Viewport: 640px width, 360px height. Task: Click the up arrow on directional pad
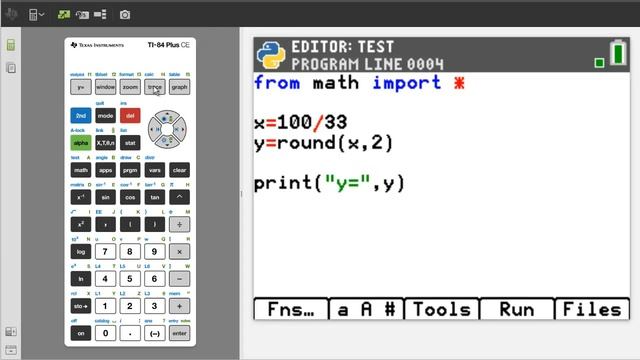pyautogui.click(x=167, y=116)
